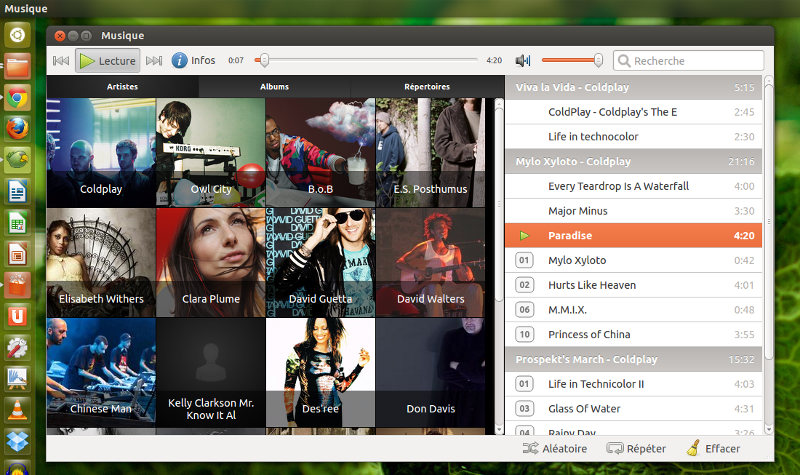Screen dimensions: 800x475
Task: Switch to the Répertoires tab
Action: pos(427,87)
